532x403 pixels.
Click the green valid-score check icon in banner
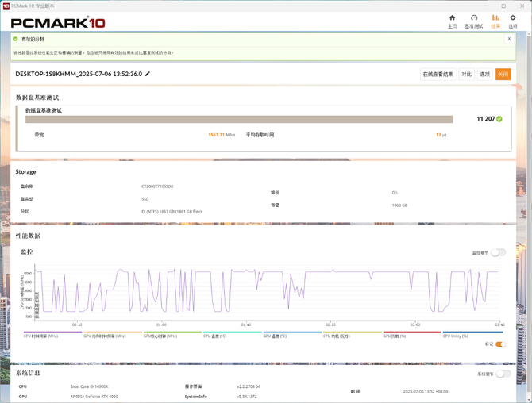15,39
